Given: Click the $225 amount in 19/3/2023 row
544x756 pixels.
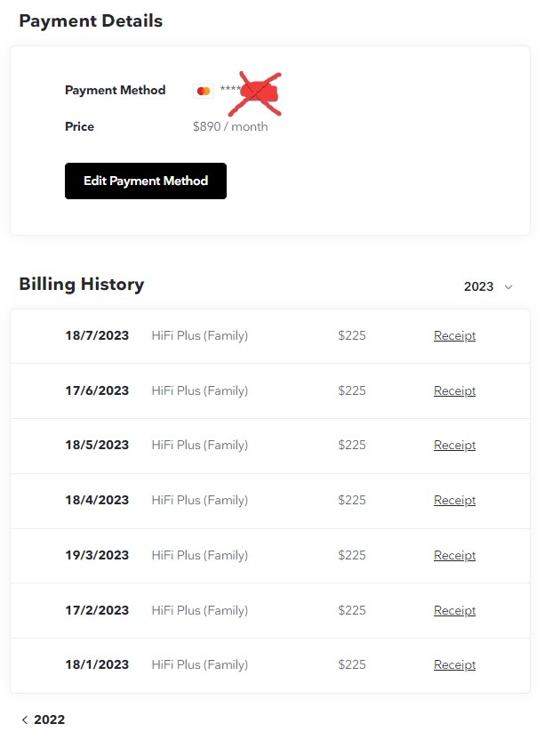Looking at the screenshot, I should point(352,555).
